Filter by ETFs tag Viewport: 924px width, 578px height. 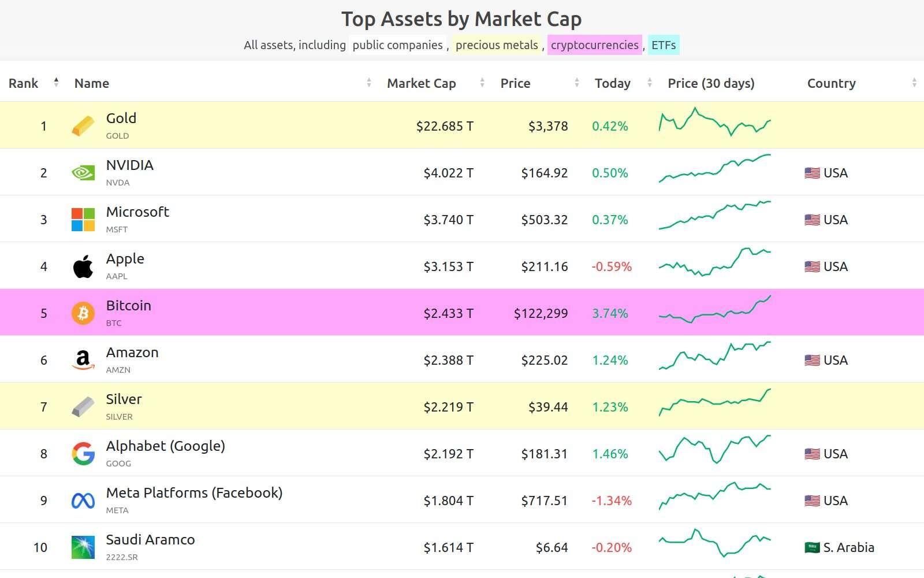pos(664,45)
